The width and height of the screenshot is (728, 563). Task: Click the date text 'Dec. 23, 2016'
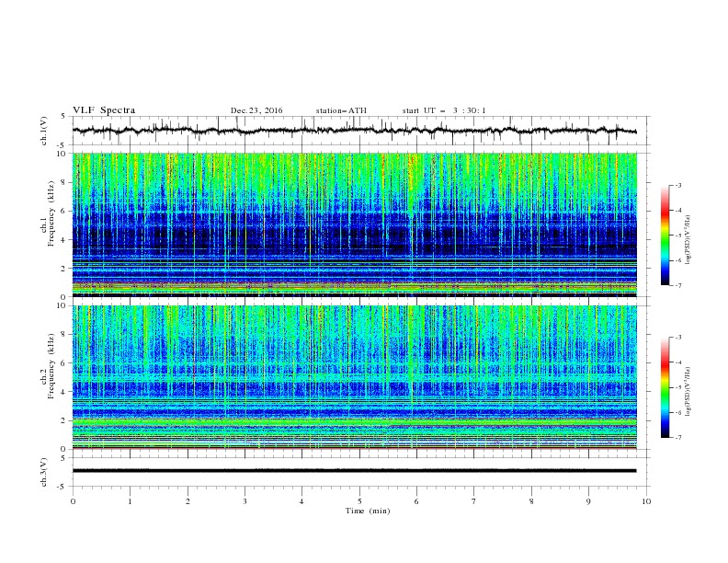(x=256, y=110)
